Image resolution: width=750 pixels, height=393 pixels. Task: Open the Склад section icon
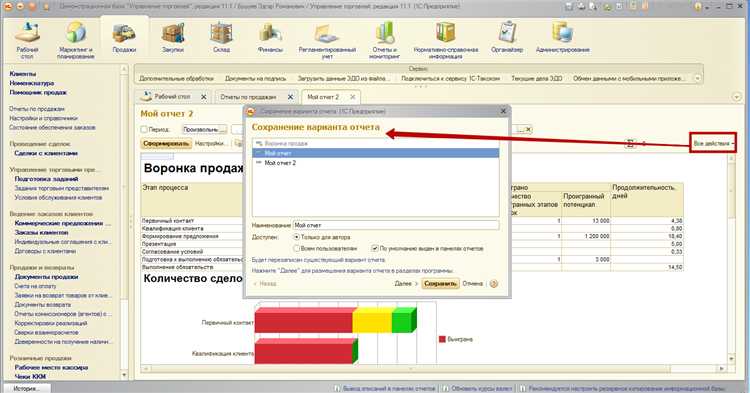pyautogui.click(x=221, y=33)
